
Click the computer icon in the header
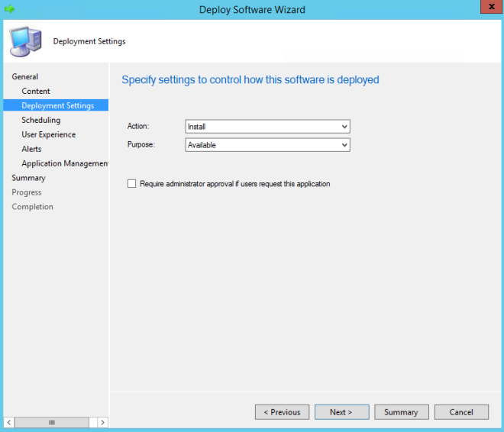coord(26,42)
